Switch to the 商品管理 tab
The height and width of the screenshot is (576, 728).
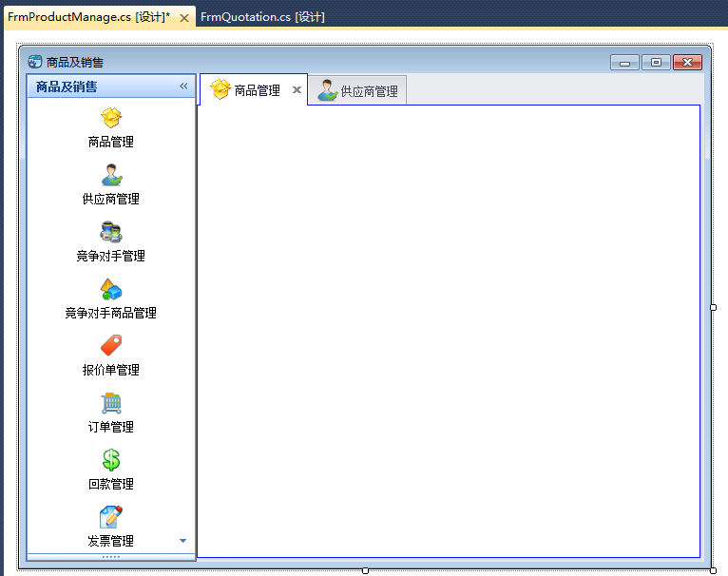tap(254, 89)
